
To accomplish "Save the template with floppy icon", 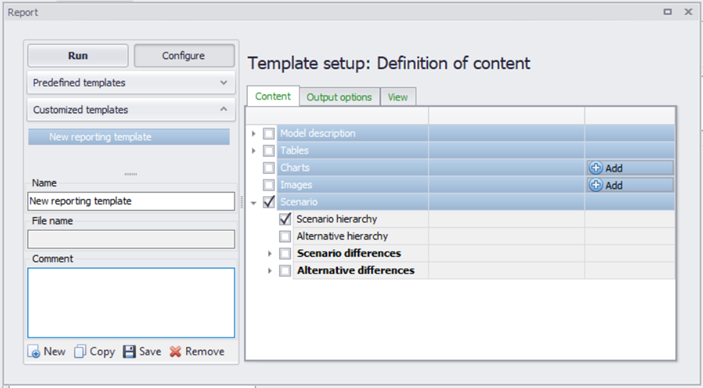I will coord(142,352).
